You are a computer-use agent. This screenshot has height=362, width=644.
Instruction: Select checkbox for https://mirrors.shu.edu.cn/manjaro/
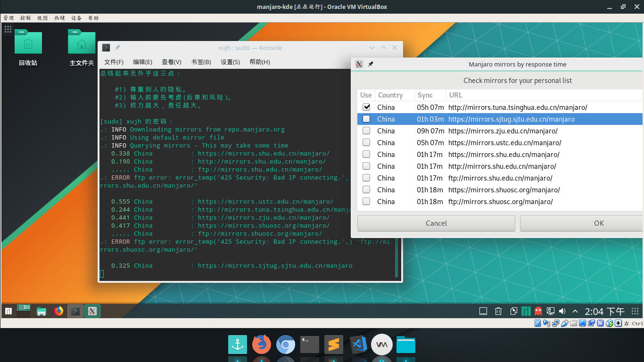pos(366,154)
